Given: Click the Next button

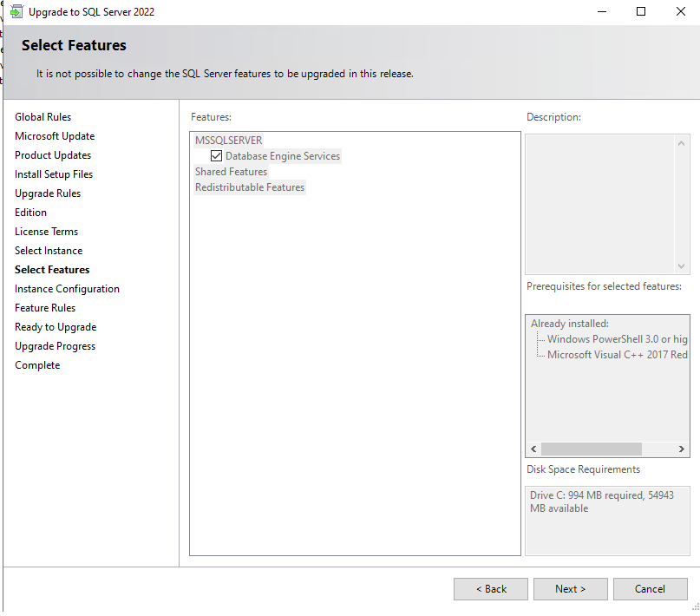Looking at the screenshot, I should [x=570, y=589].
